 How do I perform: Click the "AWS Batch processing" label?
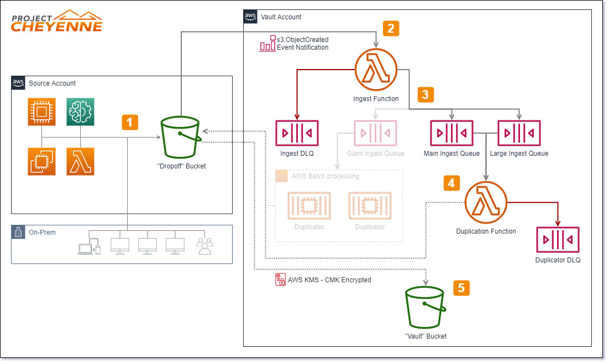pyautogui.click(x=326, y=176)
